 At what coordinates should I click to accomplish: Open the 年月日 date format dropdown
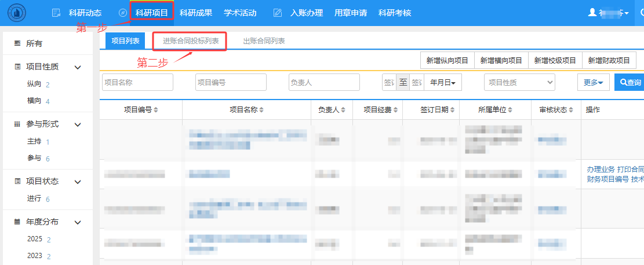pos(443,83)
